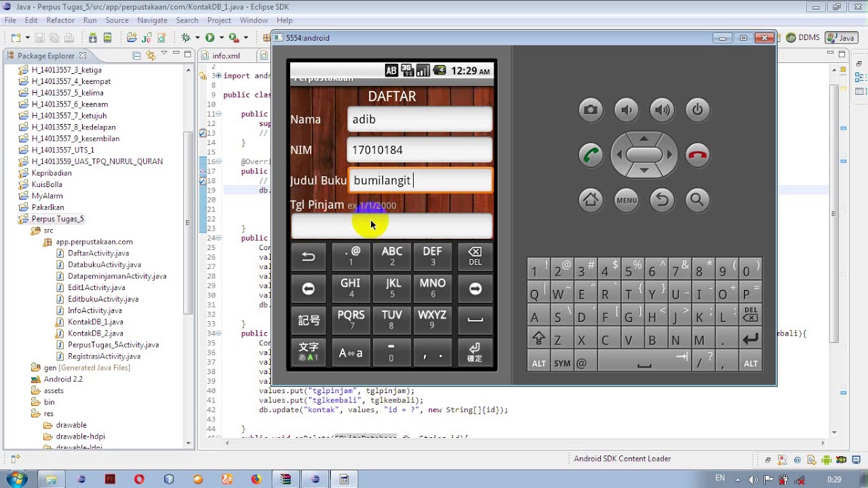The width and height of the screenshot is (868, 488).
Task: Open the Refactor menu
Action: (x=60, y=20)
